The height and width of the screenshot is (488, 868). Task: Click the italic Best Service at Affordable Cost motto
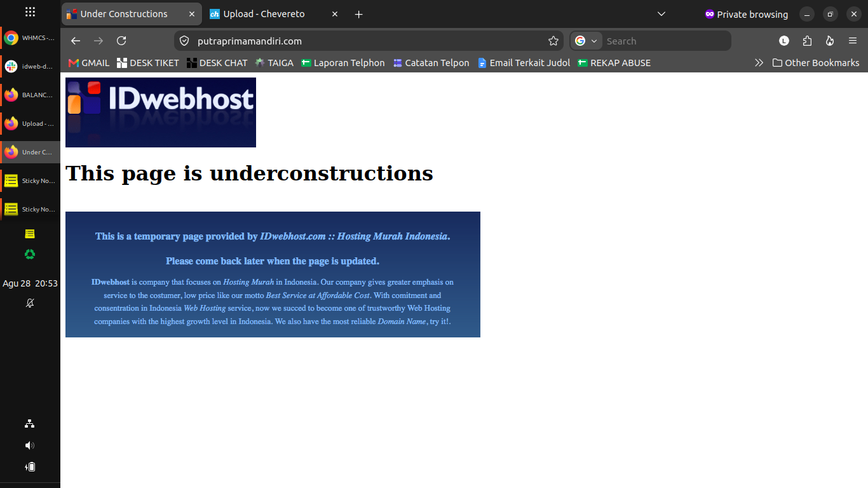pos(318,295)
